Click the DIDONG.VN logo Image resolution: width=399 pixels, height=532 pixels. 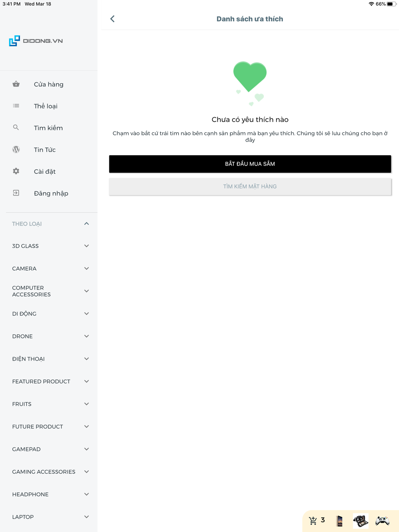pos(36,41)
